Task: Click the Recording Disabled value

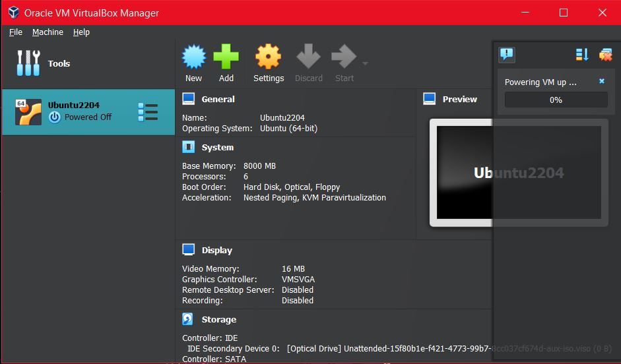Action: pos(298,301)
